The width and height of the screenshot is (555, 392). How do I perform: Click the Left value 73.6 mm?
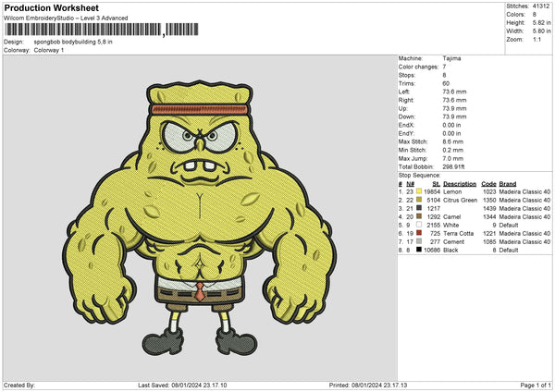coord(454,92)
